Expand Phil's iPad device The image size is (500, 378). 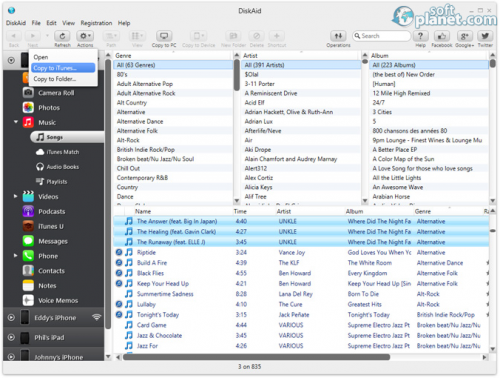11,337
